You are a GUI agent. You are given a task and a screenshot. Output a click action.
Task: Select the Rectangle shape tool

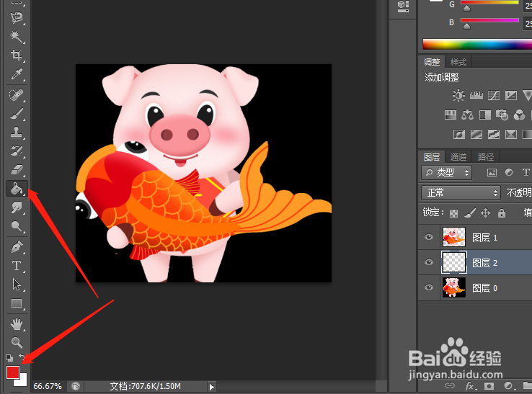(17, 303)
